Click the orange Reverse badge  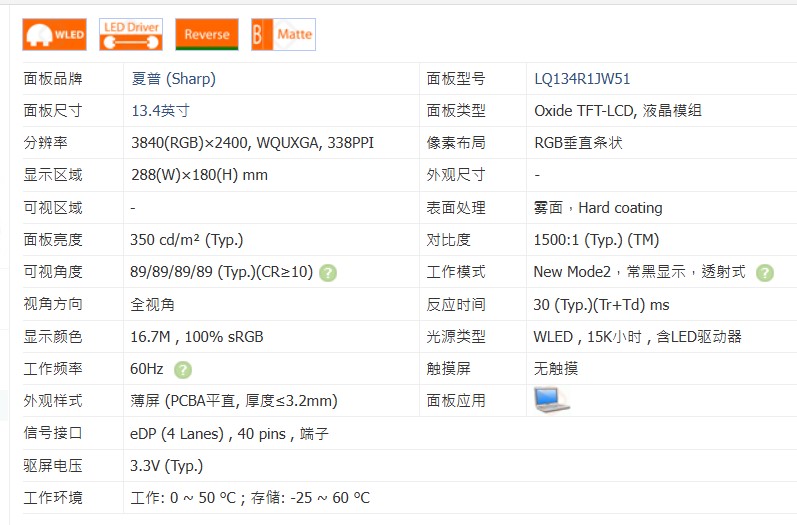(206, 34)
